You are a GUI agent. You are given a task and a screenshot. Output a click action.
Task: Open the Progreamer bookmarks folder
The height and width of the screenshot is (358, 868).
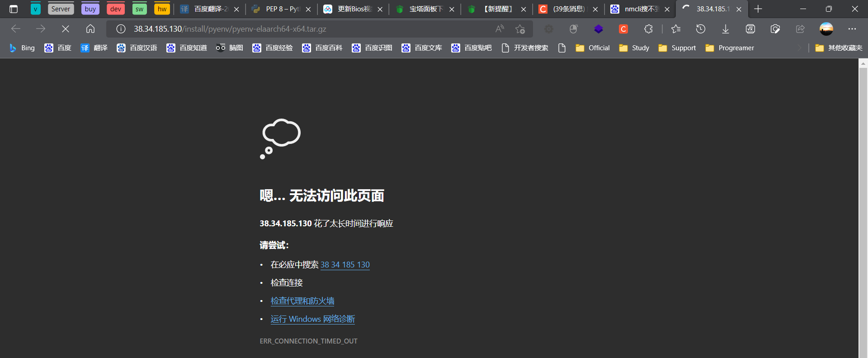(x=730, y=48)
